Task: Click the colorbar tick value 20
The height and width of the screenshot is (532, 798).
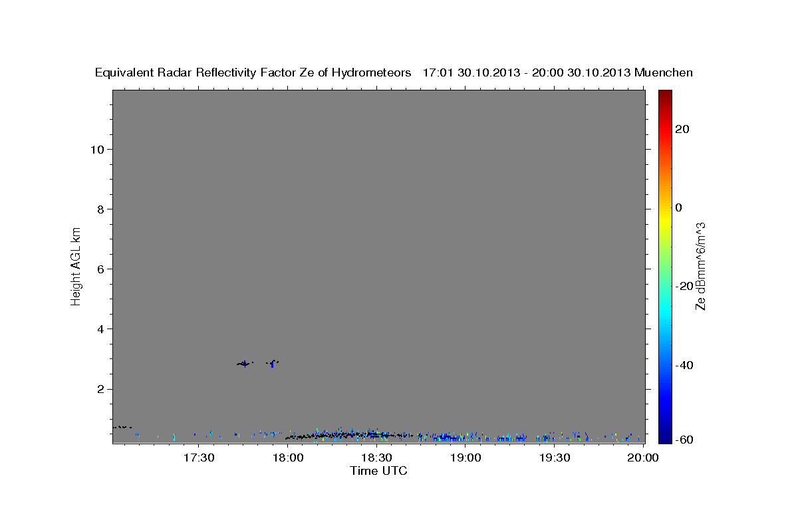Action: pos(682,129)
